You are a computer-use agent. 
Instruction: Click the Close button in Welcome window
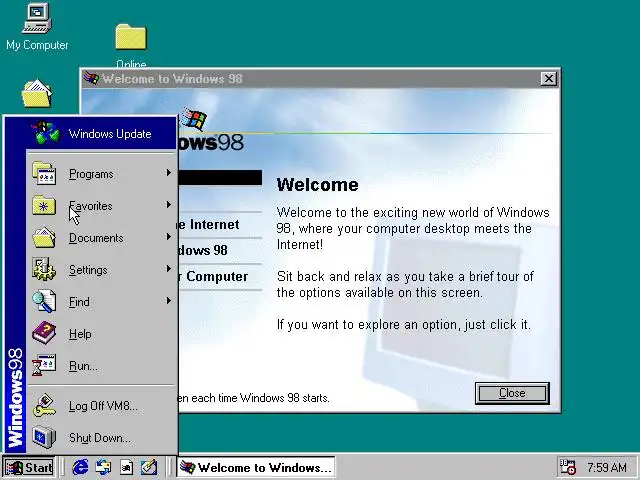512,393
